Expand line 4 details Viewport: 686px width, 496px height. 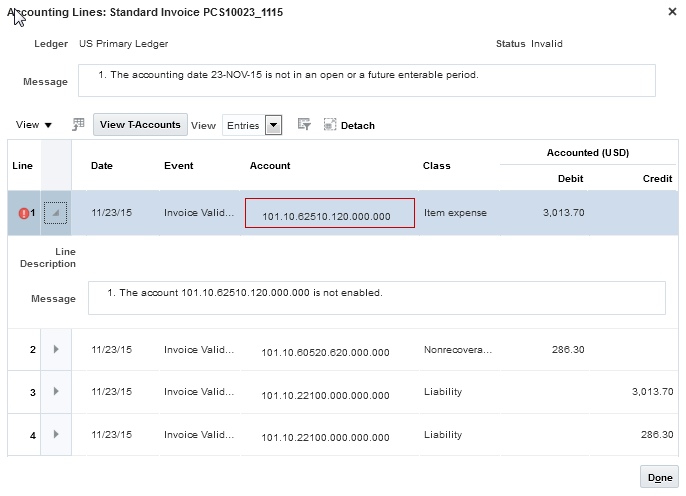[x=56, y=435]
